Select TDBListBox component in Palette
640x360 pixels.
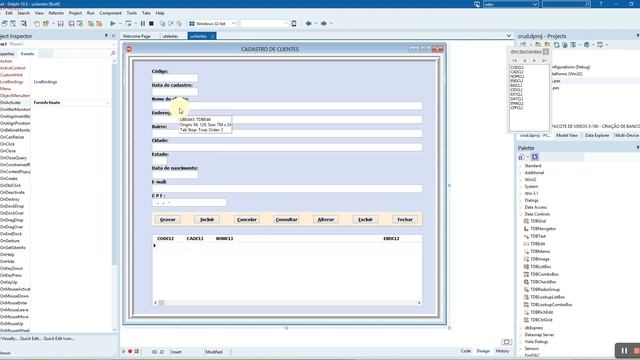[538, 267]
